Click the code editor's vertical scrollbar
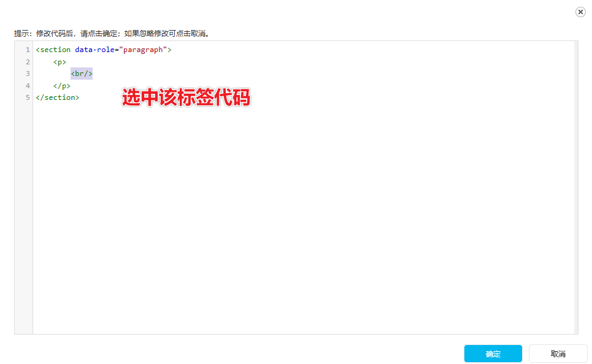This screenshot has width=592, height=364. [576, 188]
